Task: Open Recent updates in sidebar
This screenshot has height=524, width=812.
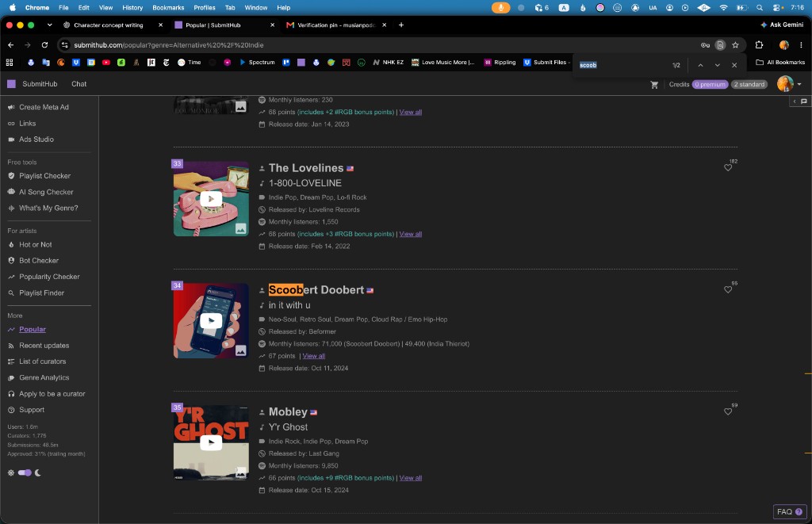Action: click(44, 346)
